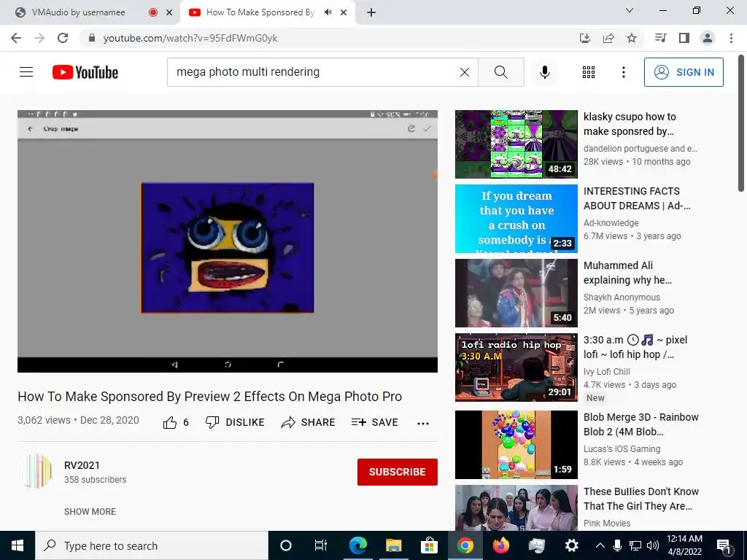Screen dimensions: 747x560
Task: Go back in browser history
Action: (16, 38)
